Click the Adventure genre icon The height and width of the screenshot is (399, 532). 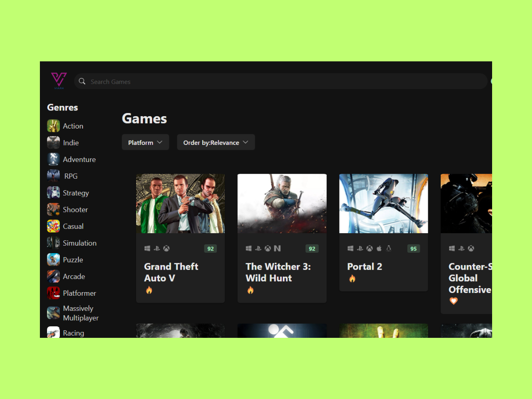53,159
